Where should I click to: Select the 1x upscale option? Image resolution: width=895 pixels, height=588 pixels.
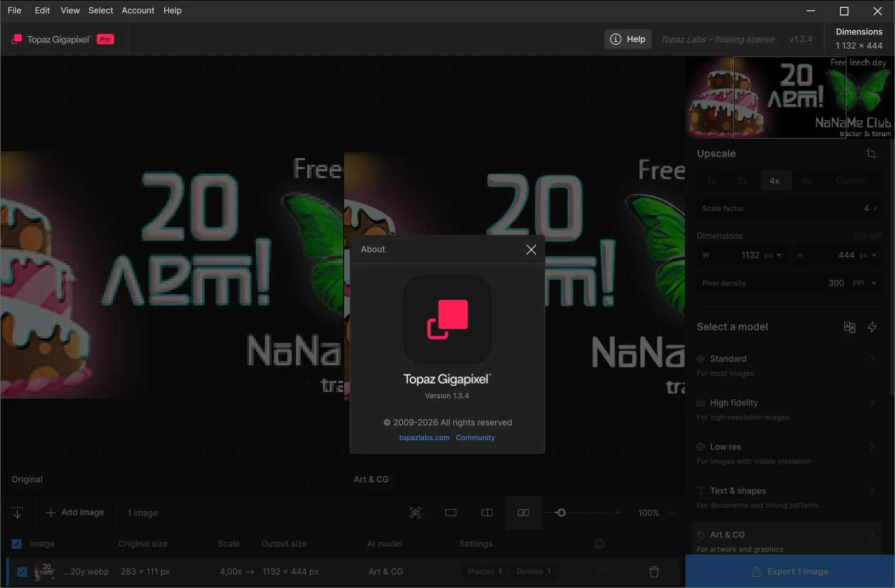click(x=711, y=181)
